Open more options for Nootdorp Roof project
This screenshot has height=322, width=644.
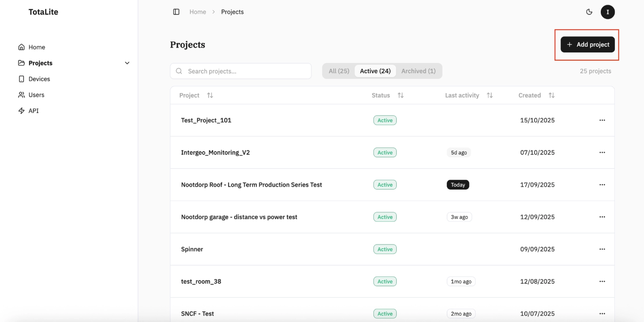(x=602, y=185)
